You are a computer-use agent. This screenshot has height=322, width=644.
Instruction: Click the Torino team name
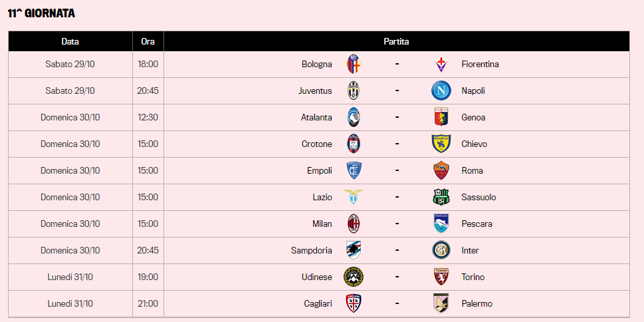pos(473,277)
